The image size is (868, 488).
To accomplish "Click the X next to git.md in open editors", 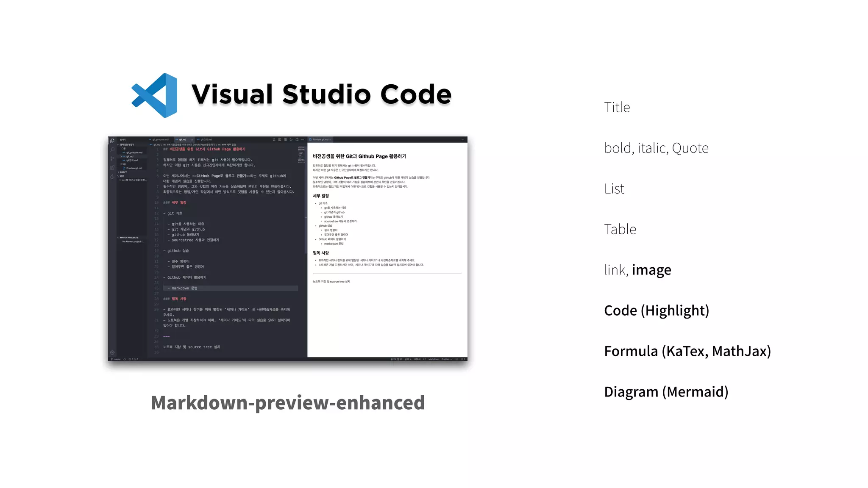I will coord(121,156).
